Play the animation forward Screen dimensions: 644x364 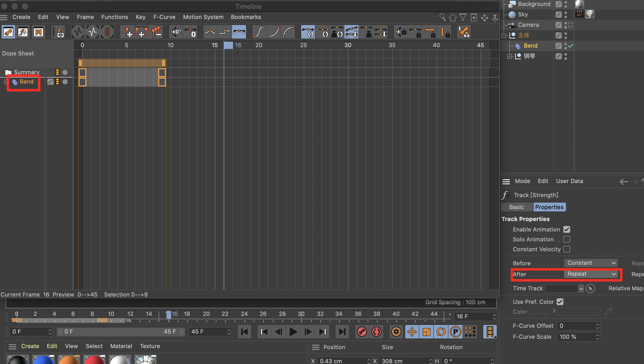pos(293,332)
